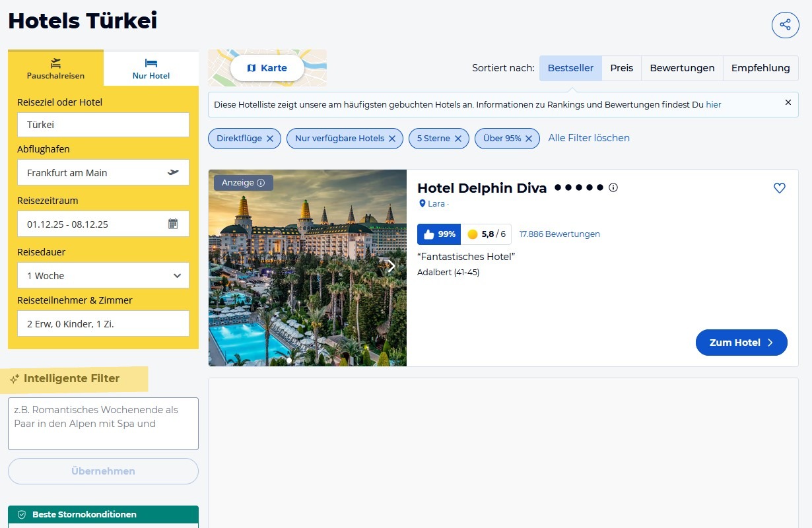Click the Intelligente Filter text box
The width and height of the screenshot is (812, 528).
point(103,423)
